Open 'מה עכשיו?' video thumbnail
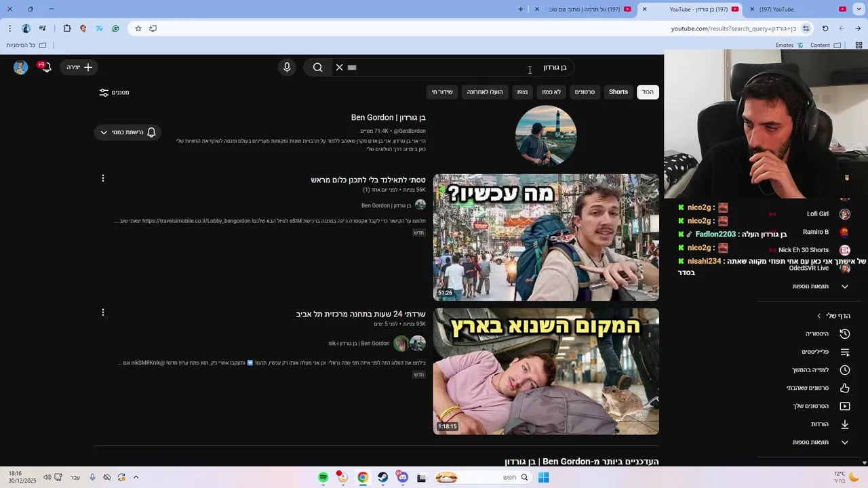The image size is (868, 488). point(546,237)
